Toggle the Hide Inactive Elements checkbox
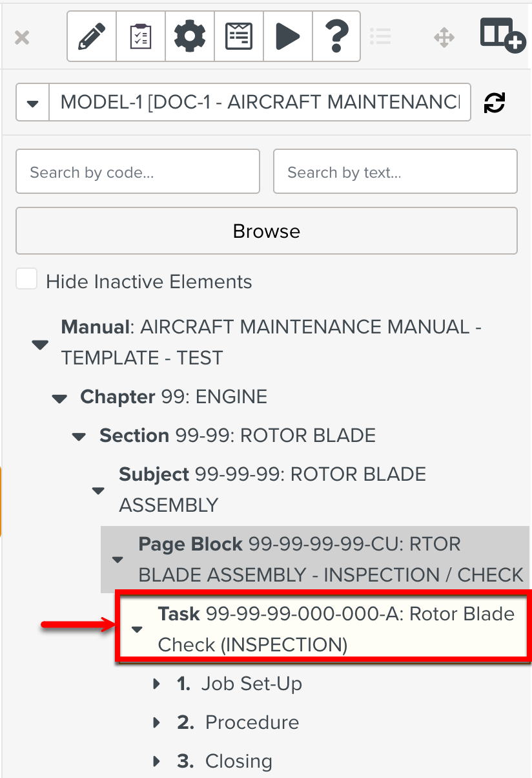The width and height of the screenshot is (532, 778). click(26, 280)
